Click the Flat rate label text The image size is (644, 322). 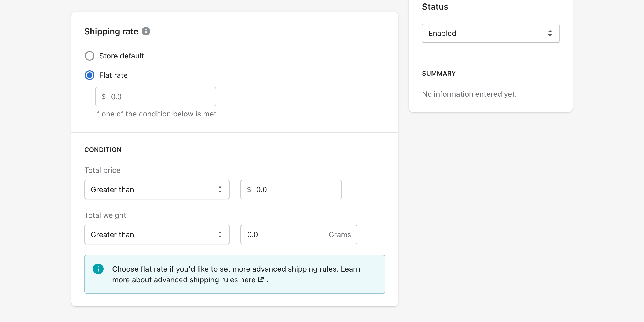click(x=113, y=75)
